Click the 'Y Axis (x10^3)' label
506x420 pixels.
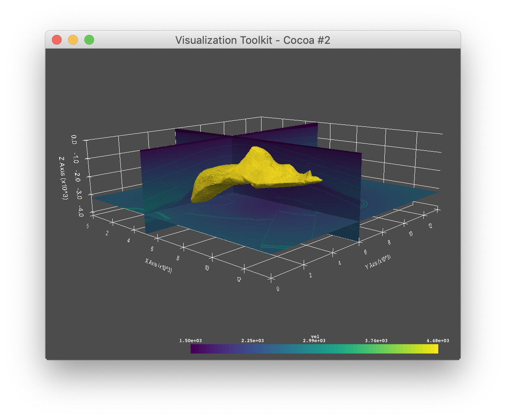[378, 262]
